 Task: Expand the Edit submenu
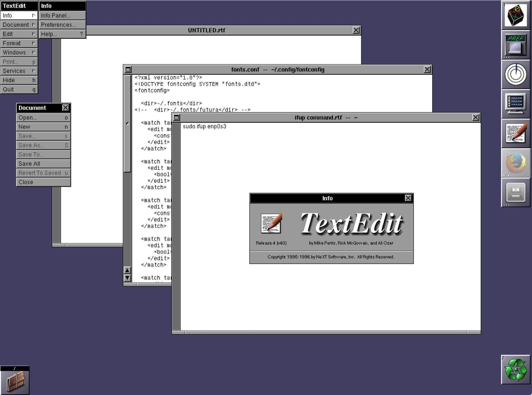(19, 34)
